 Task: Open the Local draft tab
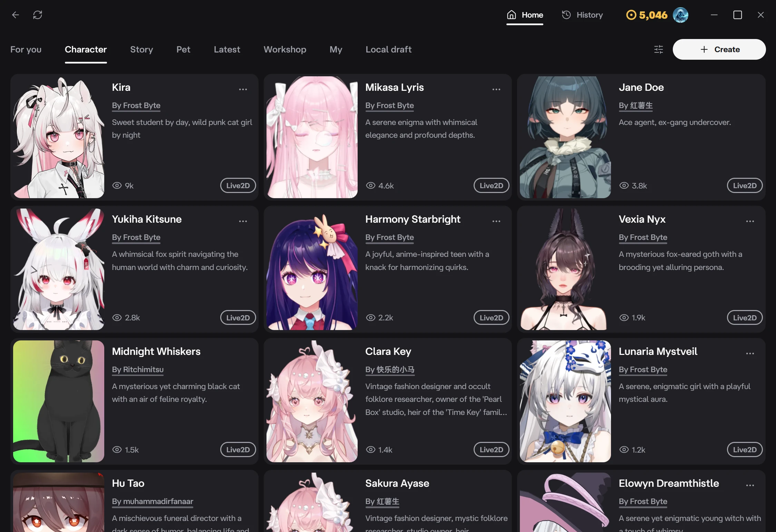coord(388,49)
